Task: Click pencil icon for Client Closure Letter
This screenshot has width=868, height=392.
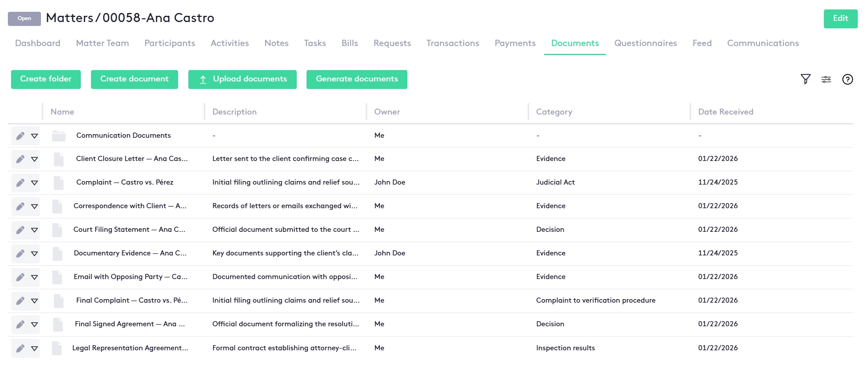Action: click(20, 159)
